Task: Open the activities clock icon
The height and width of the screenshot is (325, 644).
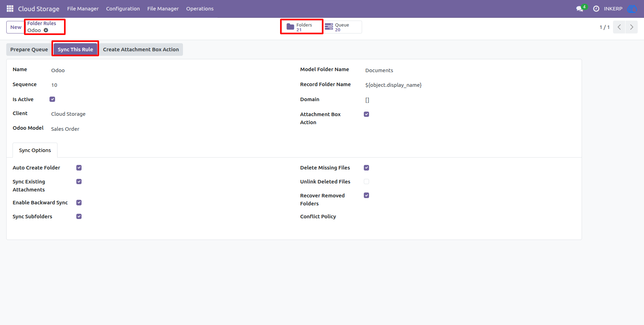Action: coord(596,9)
